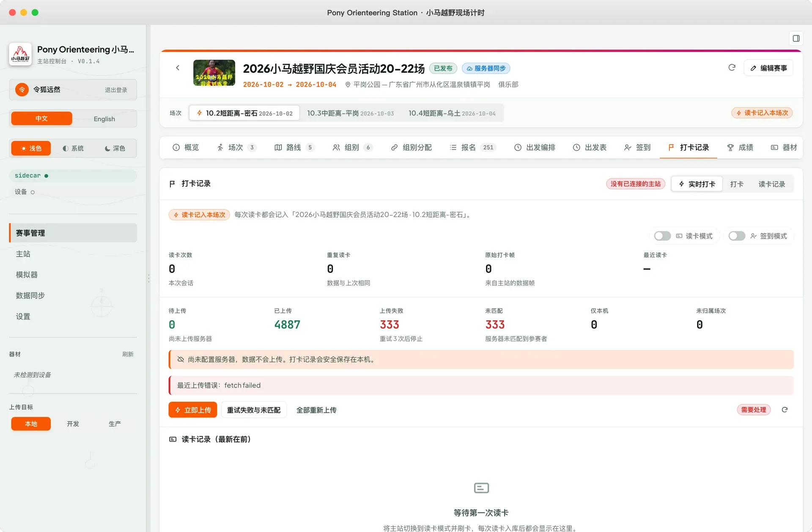Switch to the 出发编排 tab
Image resolution: width=812 pixels, height=532 pixels.
[535, 147]
